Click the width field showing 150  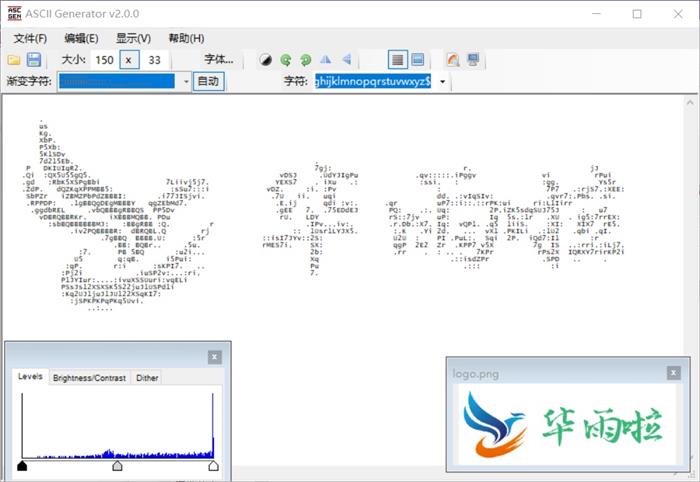click(104, 60)
